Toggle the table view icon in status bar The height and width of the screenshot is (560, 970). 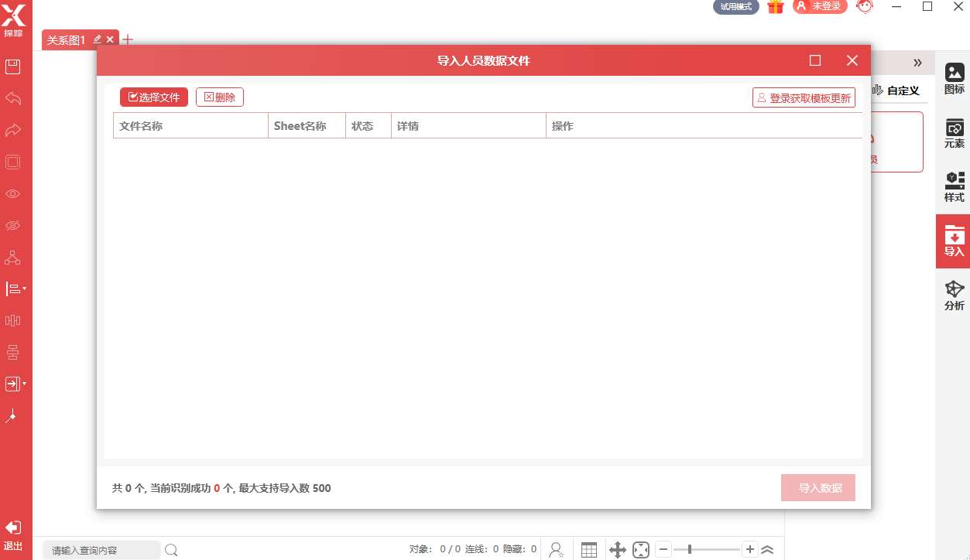click(588, 549)
